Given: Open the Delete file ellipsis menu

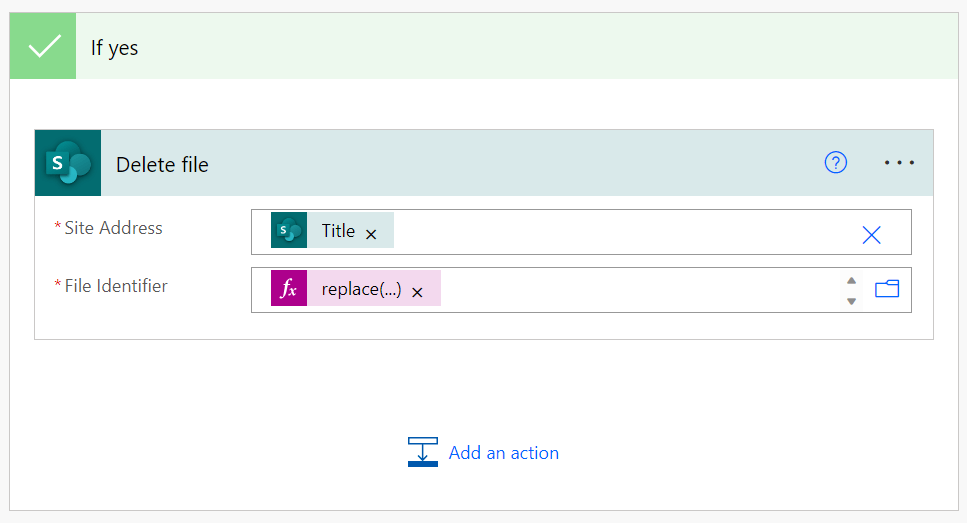Looking at the screenshot, I should 899,163.
